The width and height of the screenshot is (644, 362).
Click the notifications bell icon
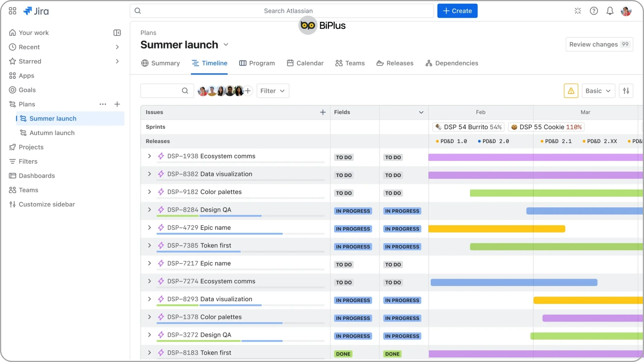610,11
